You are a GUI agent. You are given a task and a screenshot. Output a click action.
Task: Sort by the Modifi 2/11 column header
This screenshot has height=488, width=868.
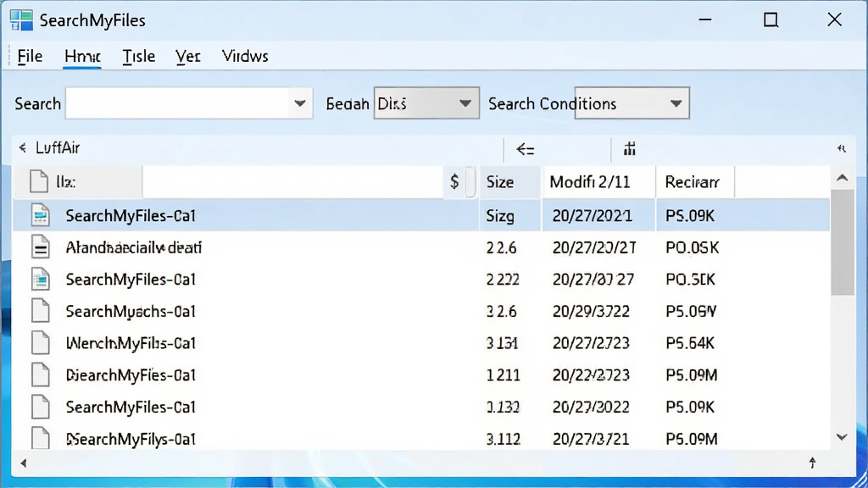pyautogui.click(x=598, y=182)
